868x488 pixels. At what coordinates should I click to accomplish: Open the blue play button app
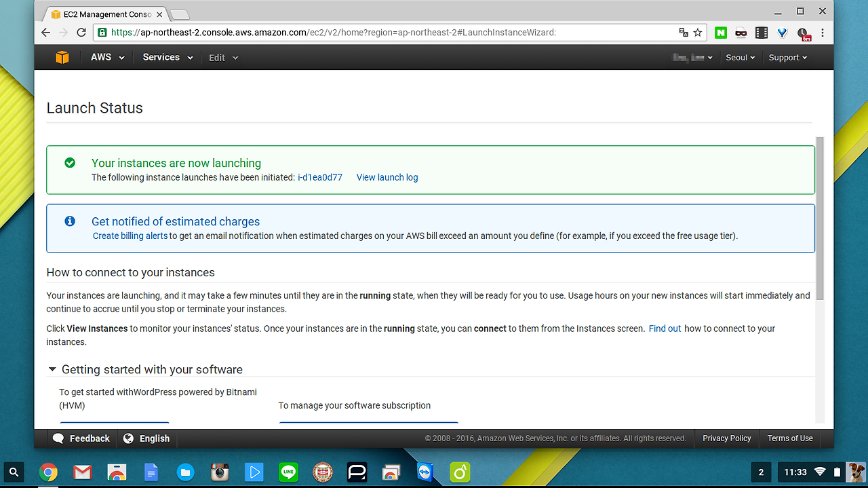click(254, 472)
